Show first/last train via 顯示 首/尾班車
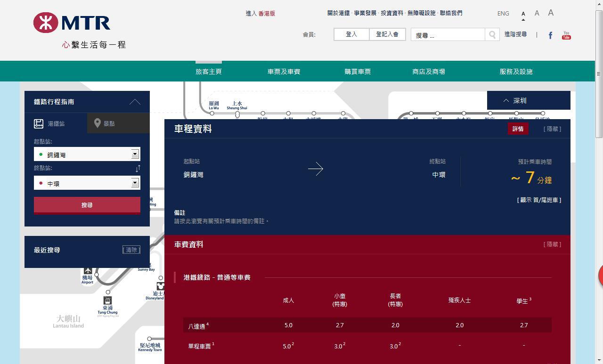Screen dimensions: 603x364 click(539, 200)
